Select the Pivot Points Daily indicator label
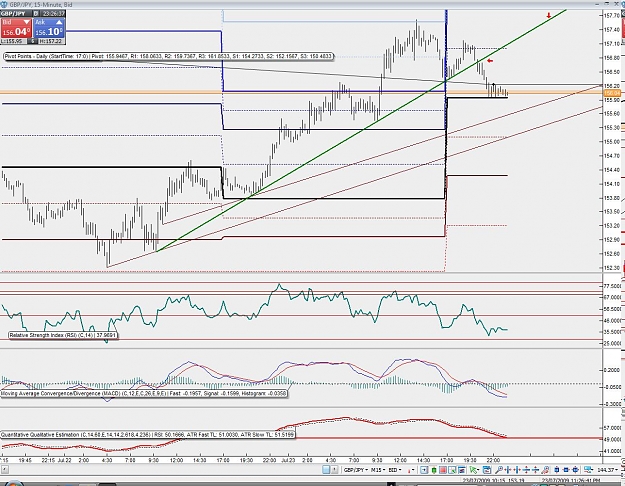625x486 pixels. 168,56
